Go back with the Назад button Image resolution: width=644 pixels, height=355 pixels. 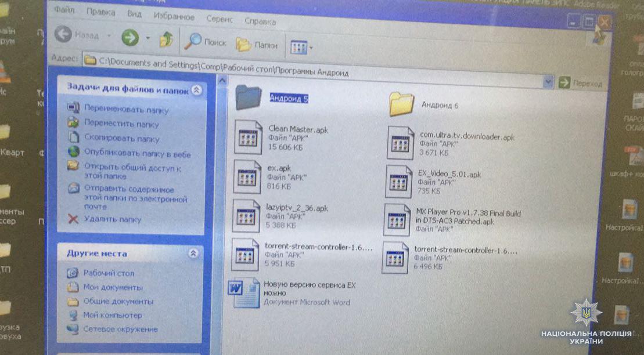pyautogui.click(x=77, y=35)
